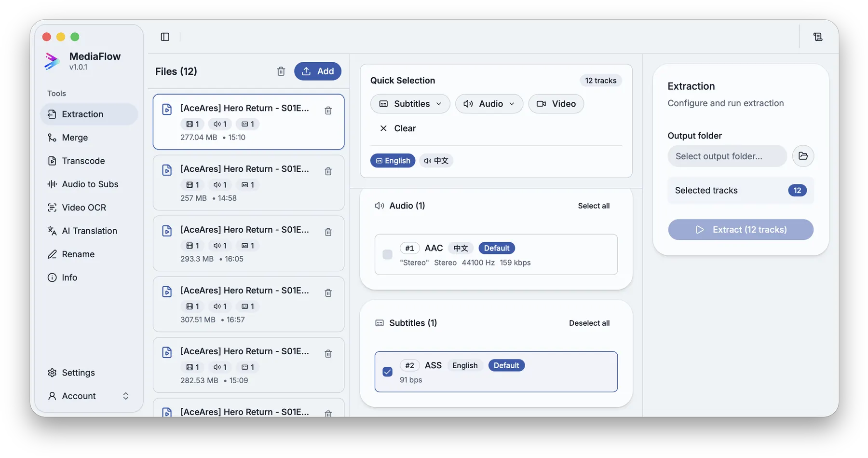Open Settings in the sidebar
Viewport: 868px width, 458px height.
89,373
